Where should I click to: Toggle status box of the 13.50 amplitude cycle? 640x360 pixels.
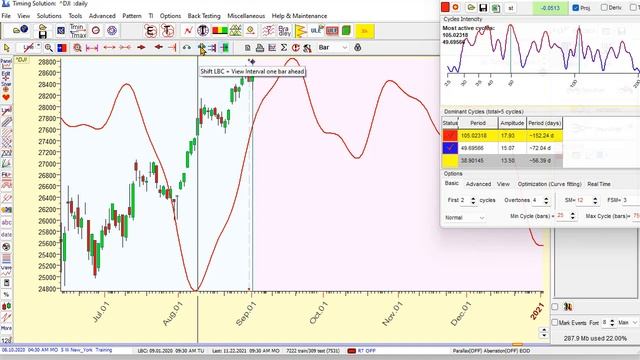tap(450, 161)
